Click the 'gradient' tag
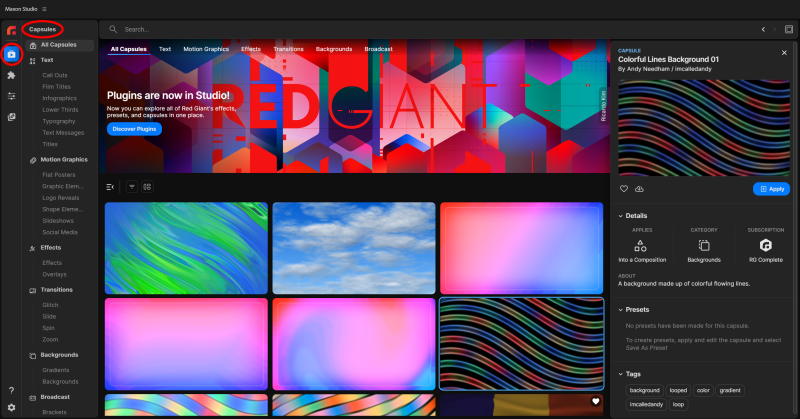 (730, 390)
